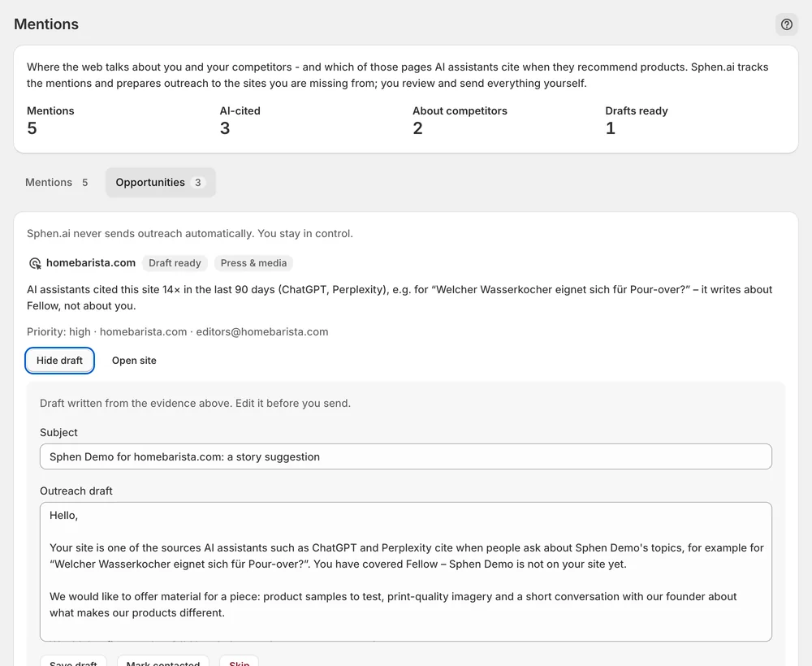Click the 'Draft written from the evidence' note

pyautogui.click(x=195, y=404)
